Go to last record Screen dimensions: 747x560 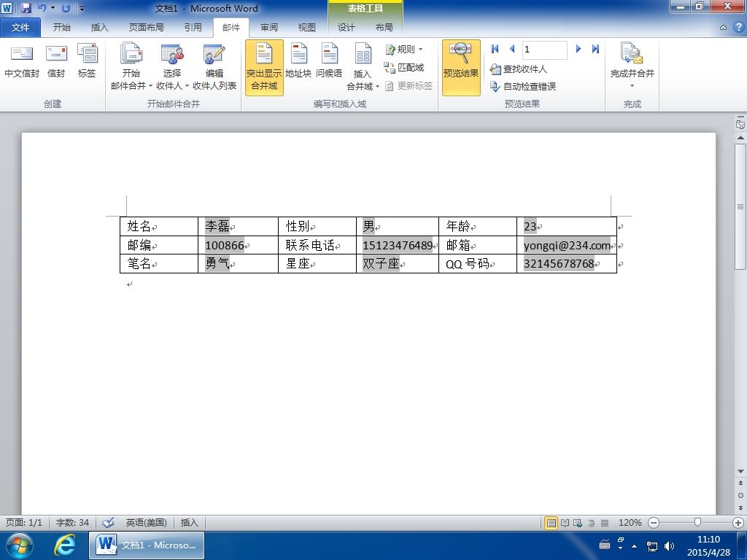pyautogui.click(x=595, y=49)
